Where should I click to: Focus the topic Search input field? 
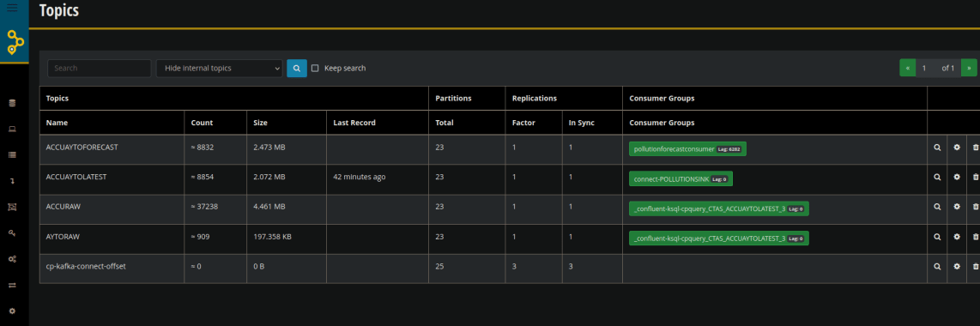coord(100,68)
